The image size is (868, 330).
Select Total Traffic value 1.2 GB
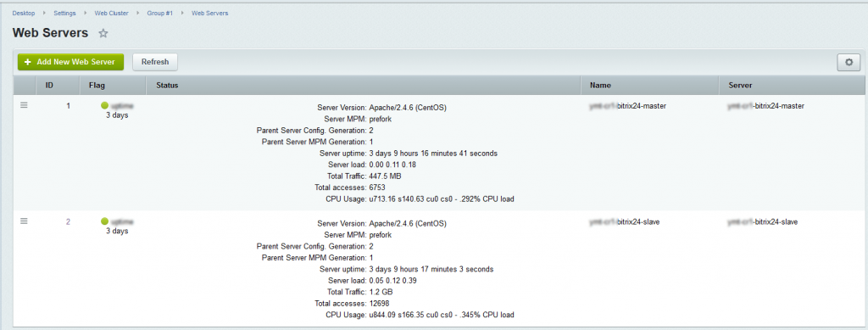tap(381, 293)
